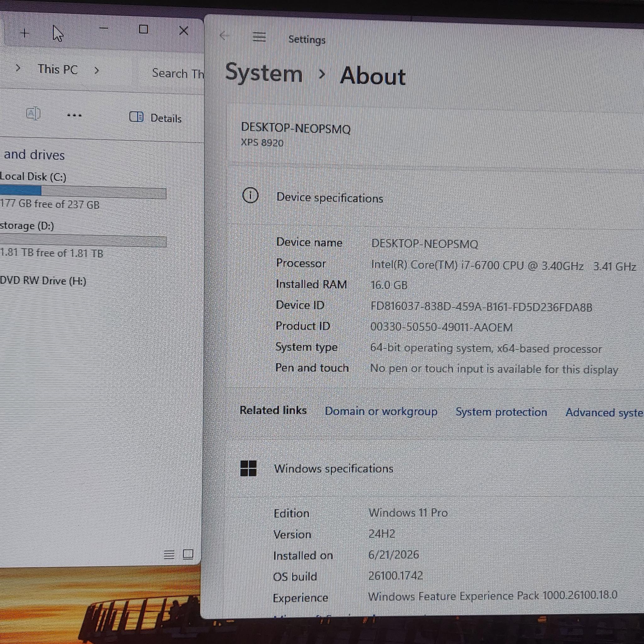Add a new tab in File Explorer
Screen dimensions: 644x644
click(25, 33)
